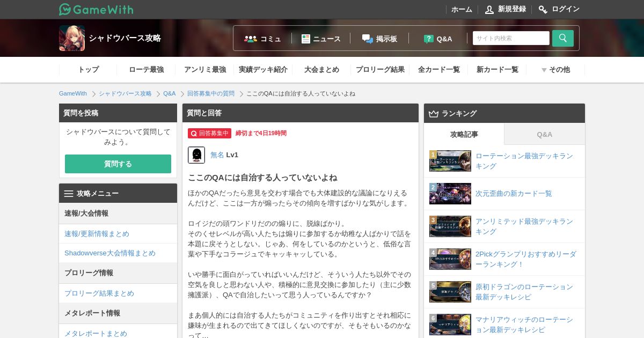This screenshot has height=338, width=644.
Task: Open the 大会まとめ navigation item
Action: point(321,70)
